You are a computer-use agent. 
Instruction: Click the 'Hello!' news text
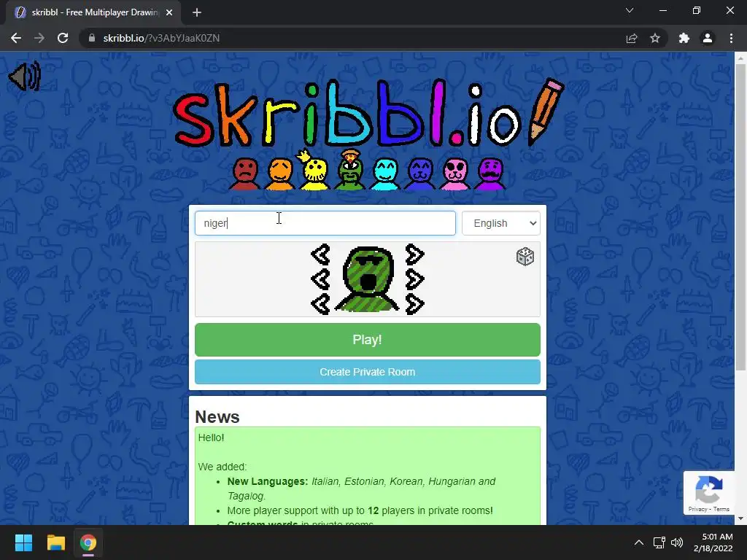coord(211,437)
